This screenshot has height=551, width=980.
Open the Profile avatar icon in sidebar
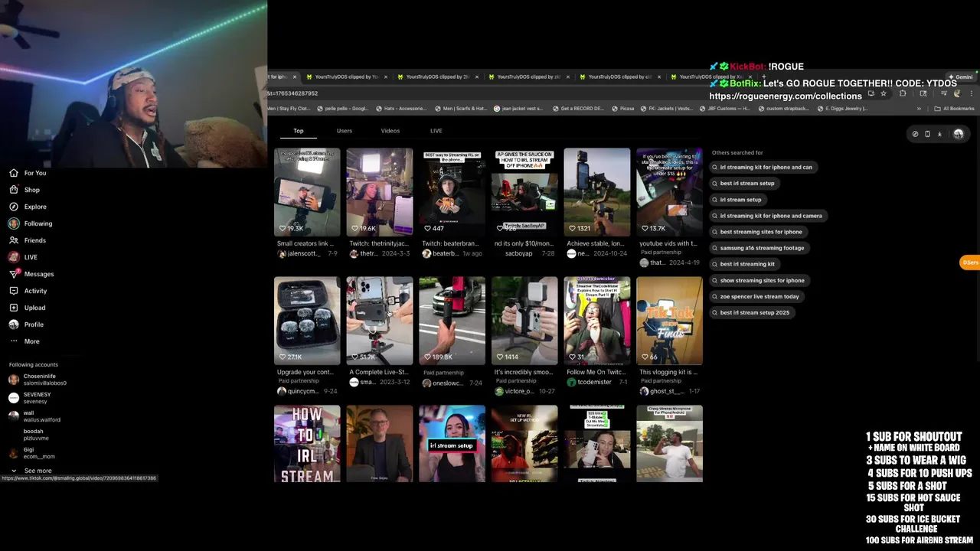pos(14,324)
